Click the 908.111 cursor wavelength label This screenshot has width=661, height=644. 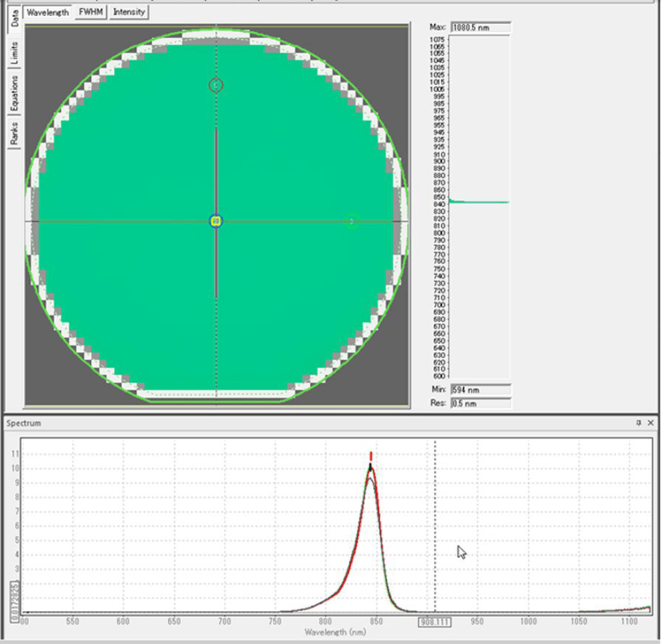point(435,622)
